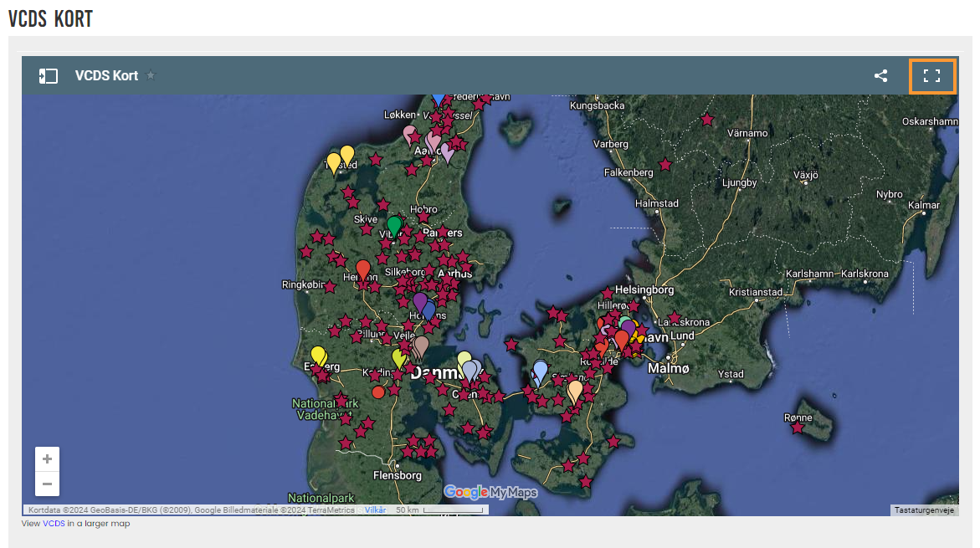Open the VCDS larger map link
Screen dimensions: 980x548
(54, 524)
